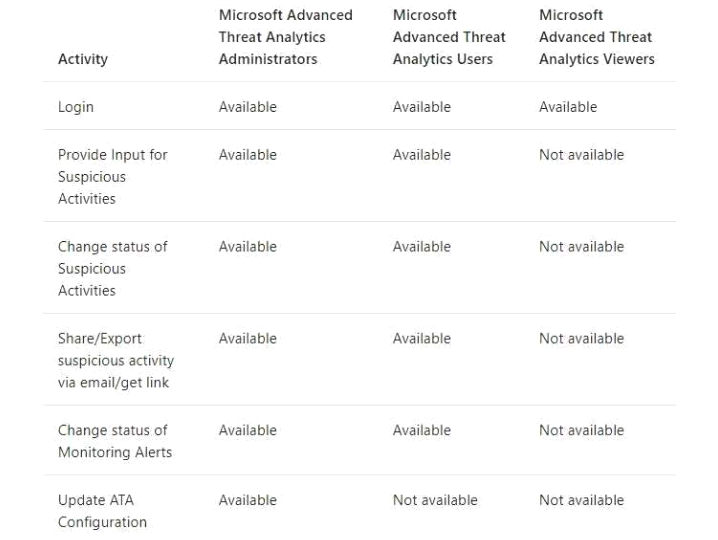
Task: Click Not available for Users Update ATA Configuration
Action: tap(435, 500)
